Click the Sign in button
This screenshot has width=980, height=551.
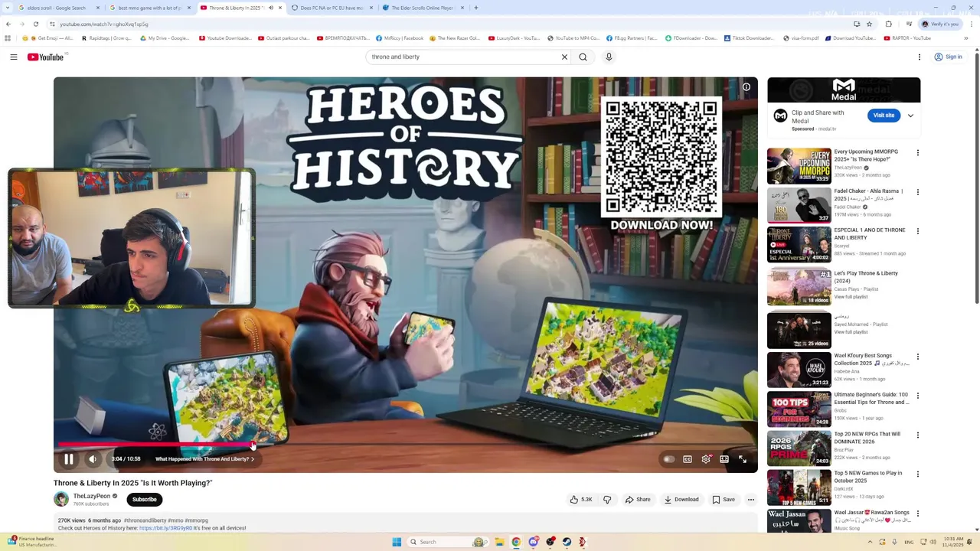(948, 57)
